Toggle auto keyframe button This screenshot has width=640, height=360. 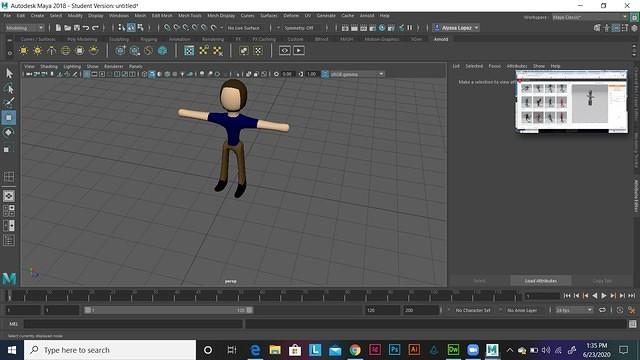point(620,310)
